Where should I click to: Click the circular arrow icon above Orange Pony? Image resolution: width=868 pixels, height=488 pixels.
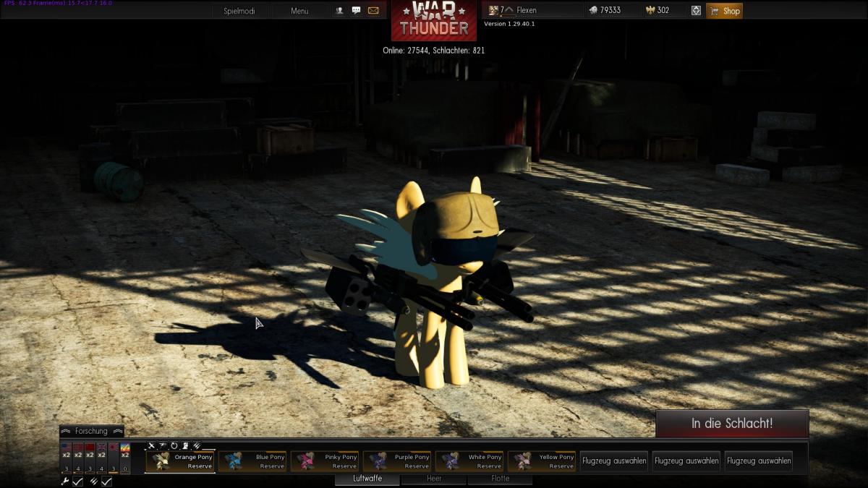[x=174, y=446]
